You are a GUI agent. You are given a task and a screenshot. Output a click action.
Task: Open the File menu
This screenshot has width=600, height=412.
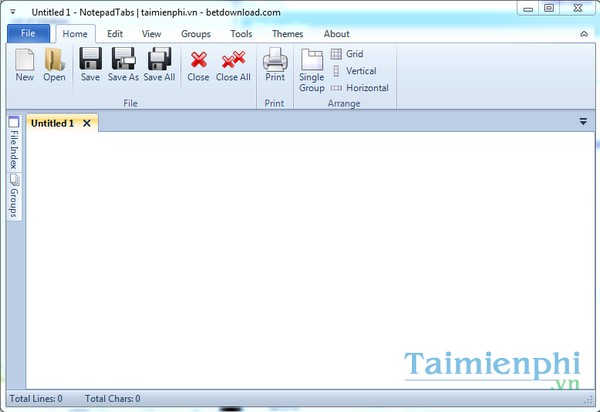click(x=28, y=33)
